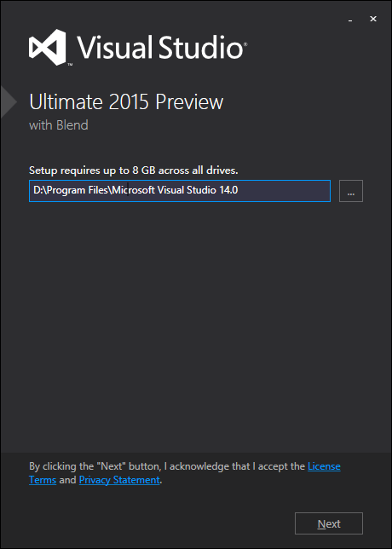Focus the installation path text field
This screenshot has width=392, height=549.
click(180, 191)
